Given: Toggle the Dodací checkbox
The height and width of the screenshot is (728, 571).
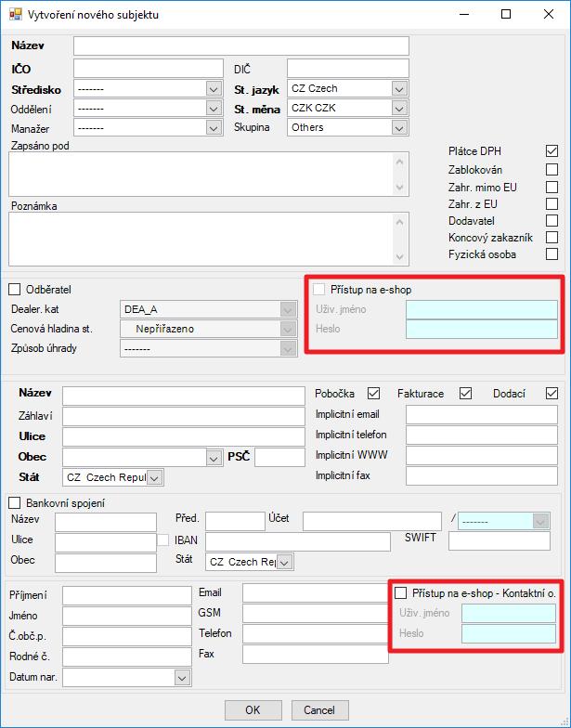Looking at the screenshot, I should coord(552,394).
